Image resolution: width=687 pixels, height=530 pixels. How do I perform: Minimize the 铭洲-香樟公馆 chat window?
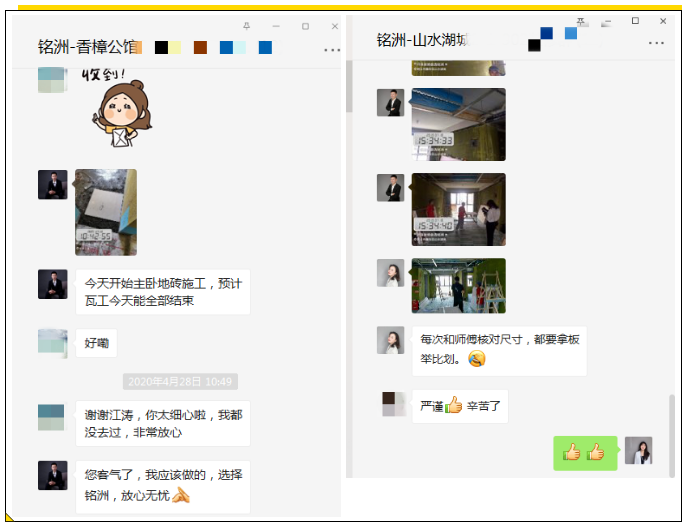(x=276, y=25)
